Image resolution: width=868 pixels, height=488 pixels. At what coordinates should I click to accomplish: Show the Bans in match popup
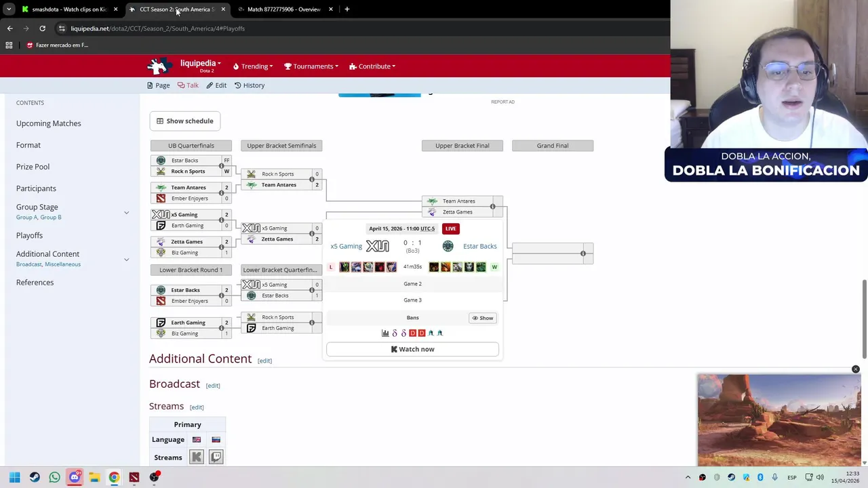coord(483,318)
